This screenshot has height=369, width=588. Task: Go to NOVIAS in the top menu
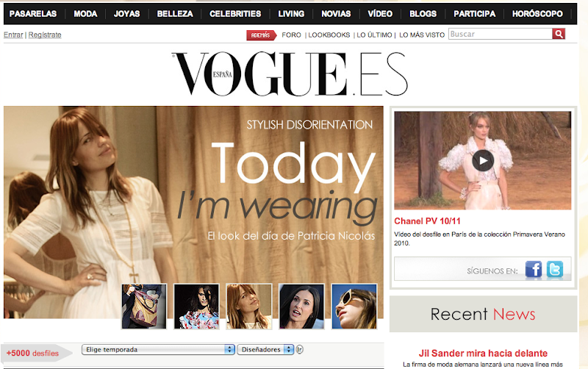point(336,14)
